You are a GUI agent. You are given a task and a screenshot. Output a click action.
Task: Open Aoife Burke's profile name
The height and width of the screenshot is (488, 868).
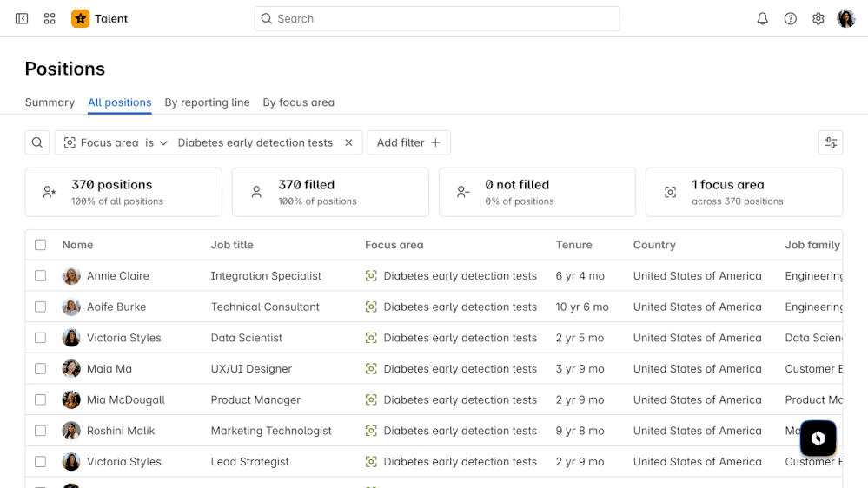(x=116, y=307)
